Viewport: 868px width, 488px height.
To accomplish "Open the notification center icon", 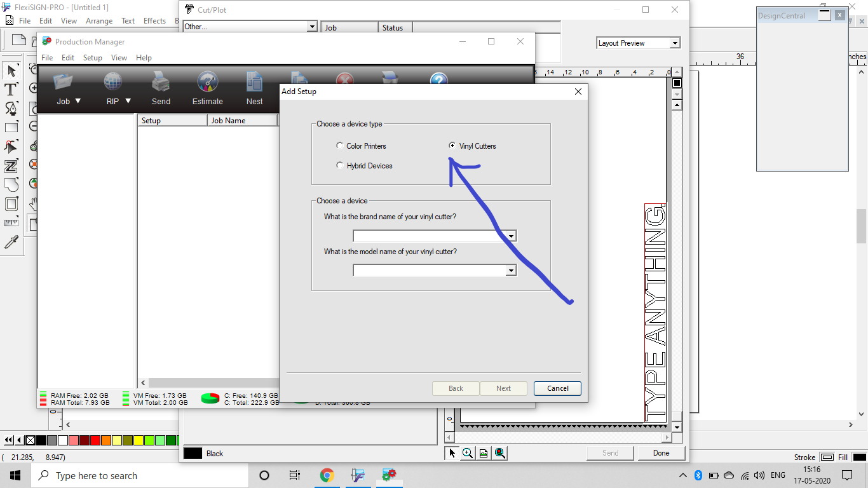I will click(846, 475).
